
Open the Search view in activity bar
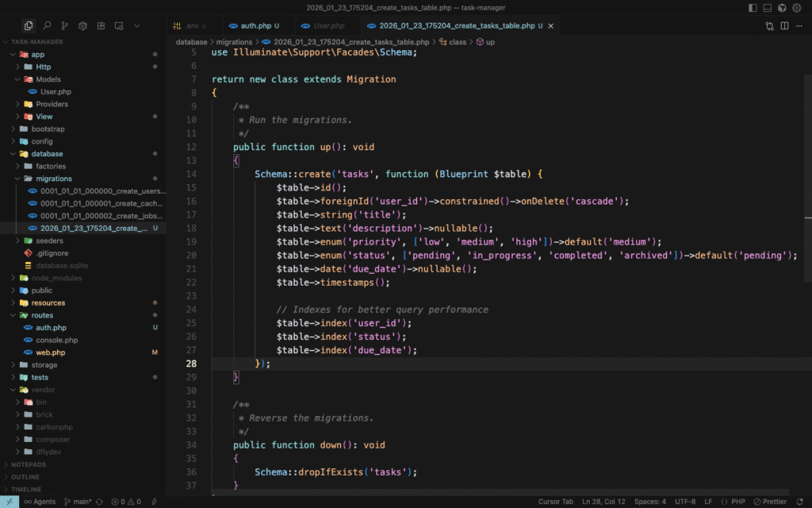47,25
